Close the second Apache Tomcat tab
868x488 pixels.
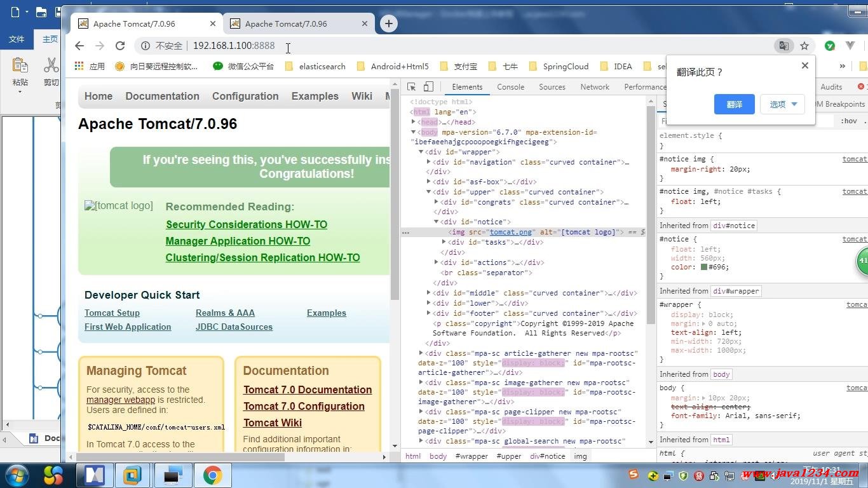coord(365,24)
